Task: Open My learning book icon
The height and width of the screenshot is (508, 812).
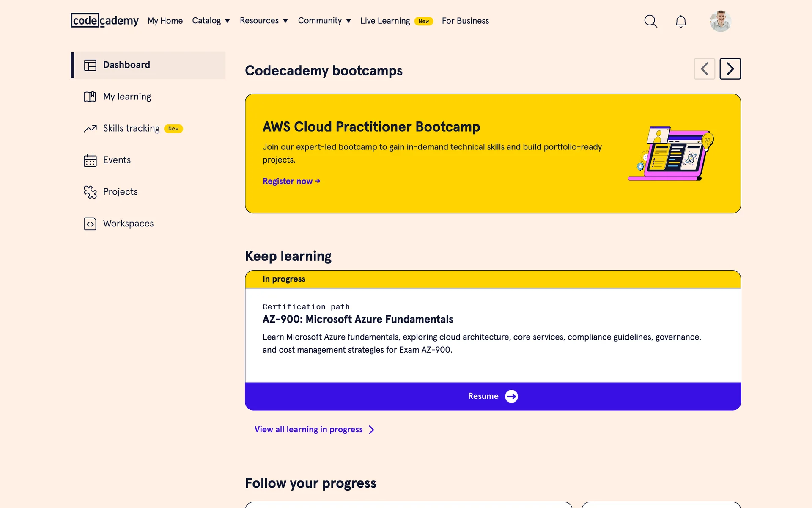Action: point(90,97)
